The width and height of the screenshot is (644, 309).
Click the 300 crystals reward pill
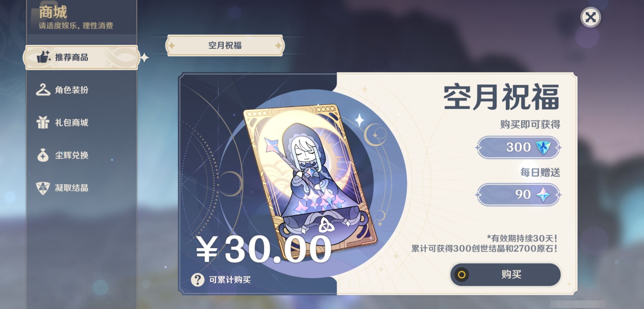pyautogui.click(x=518, y=147)
